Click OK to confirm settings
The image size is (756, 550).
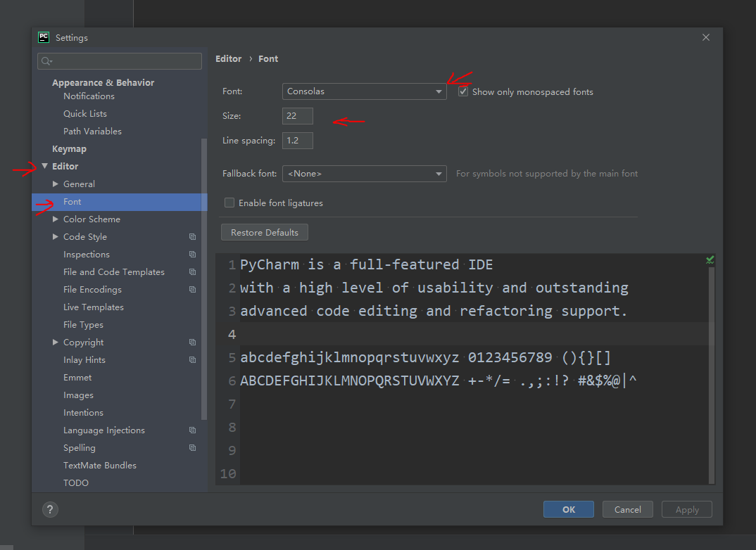click(x=569, y=509)
